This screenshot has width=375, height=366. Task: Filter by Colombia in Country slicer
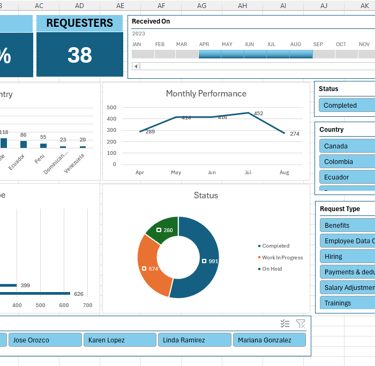[x=347, y=162]
